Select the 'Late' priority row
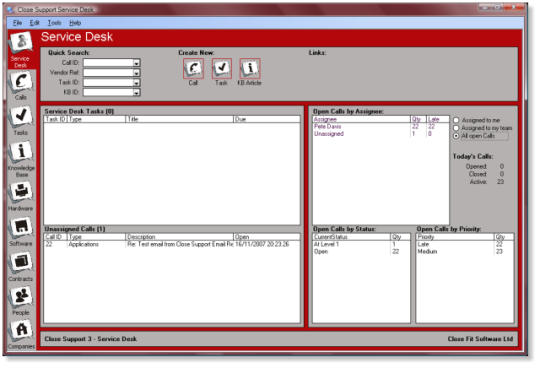 465,244
